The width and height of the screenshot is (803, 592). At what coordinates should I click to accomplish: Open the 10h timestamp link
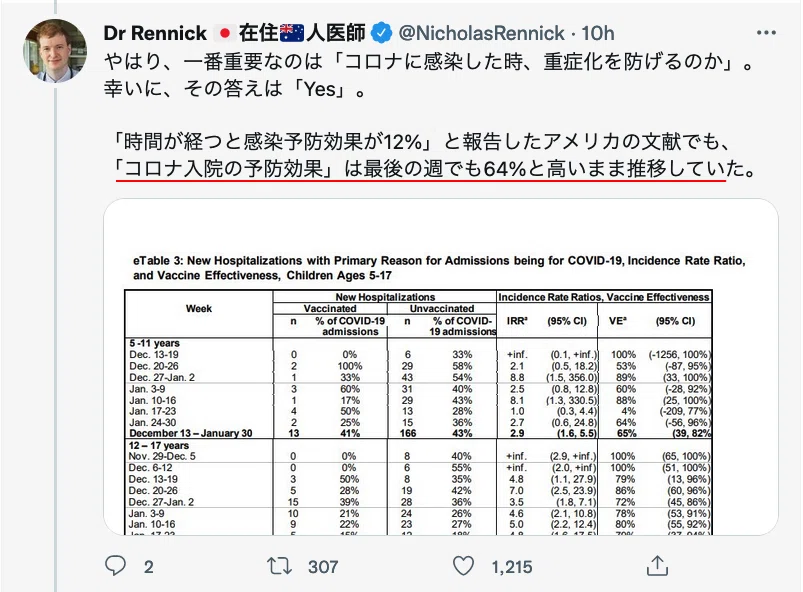pyautogui.click(x=598, y=33)
